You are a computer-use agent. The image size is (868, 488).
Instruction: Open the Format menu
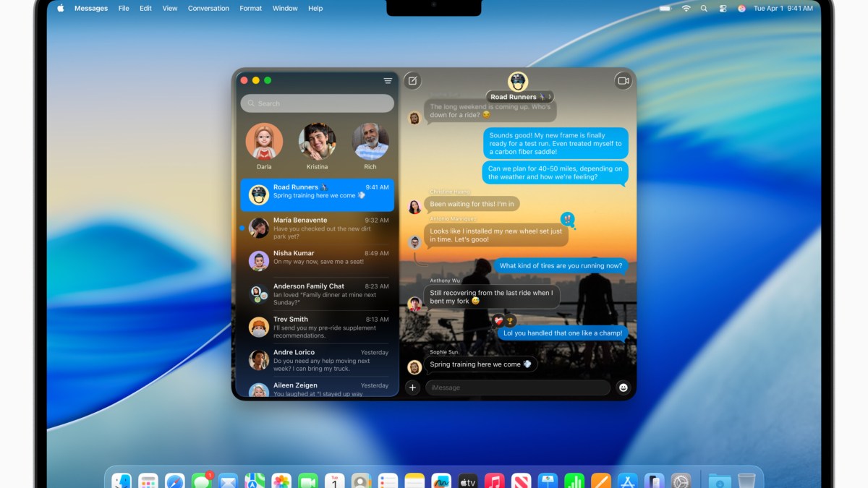pos(251,9)
